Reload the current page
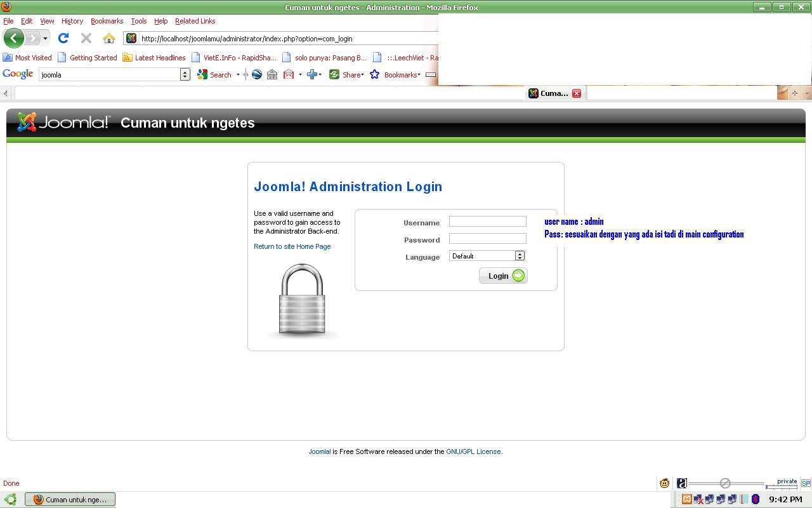The width and height of the screenshot is (812, 508). (63, 38)
